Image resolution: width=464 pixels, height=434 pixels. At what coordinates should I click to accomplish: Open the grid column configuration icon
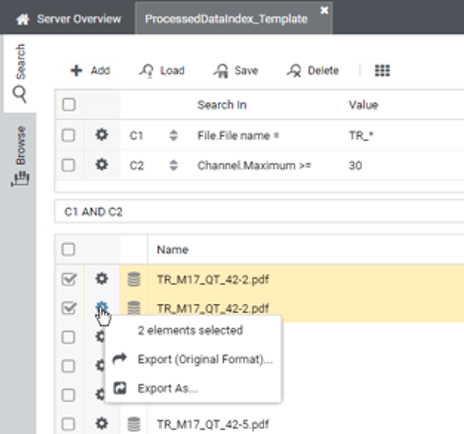tap(382, 71)
